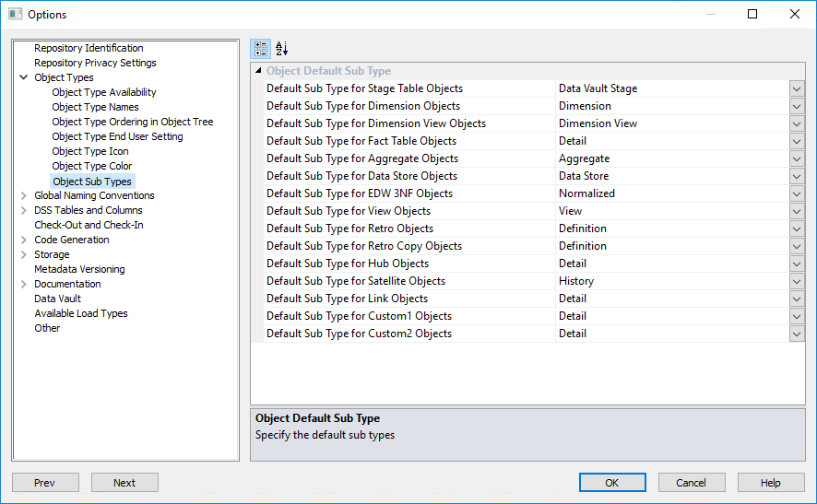Select Object Type Icon tree item
817x504 pixels.
click(90, 151)
